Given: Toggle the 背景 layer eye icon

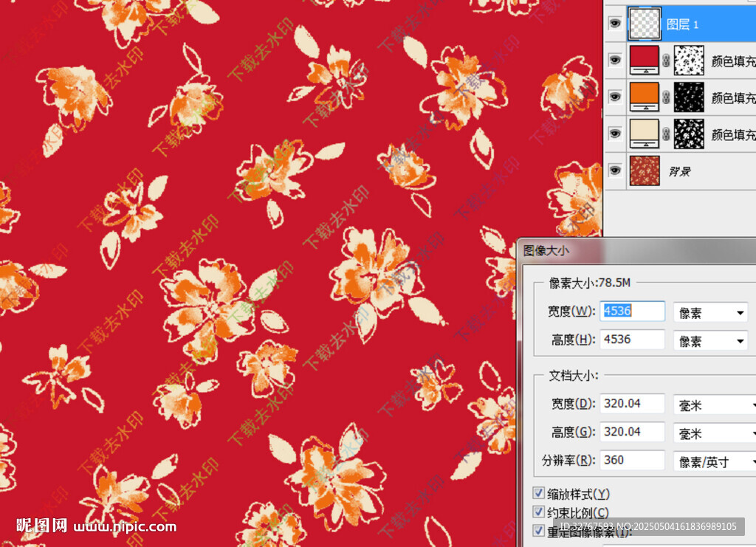Looking at the screenshot, I should 614,171.
